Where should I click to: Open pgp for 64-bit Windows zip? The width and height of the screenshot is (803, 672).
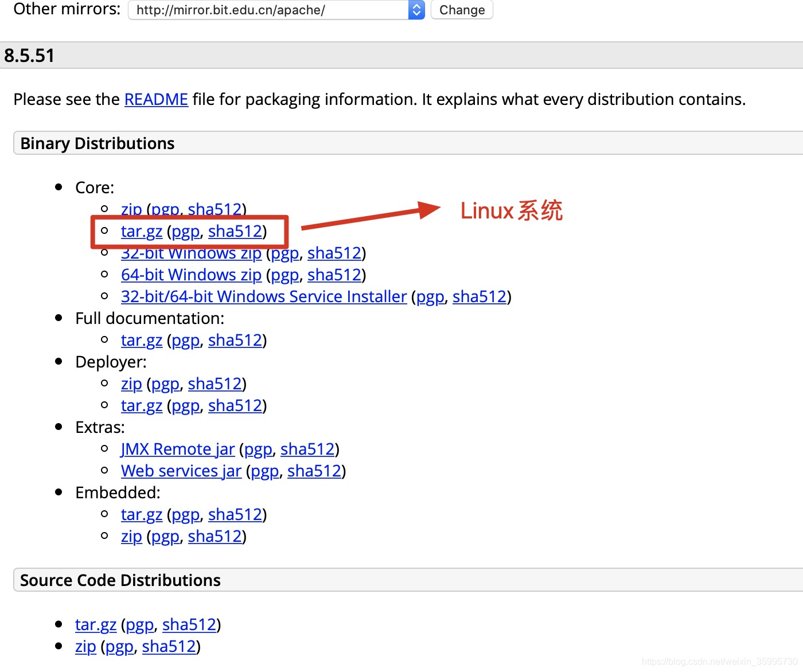(x=285, y=275)
